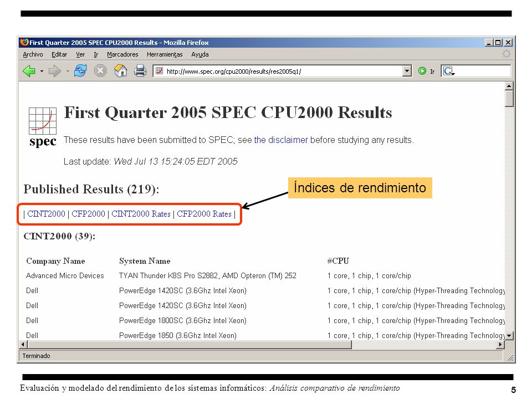
Task: Open the Marcadores menu
Action: pyautogui.click(x=122, y=54)
